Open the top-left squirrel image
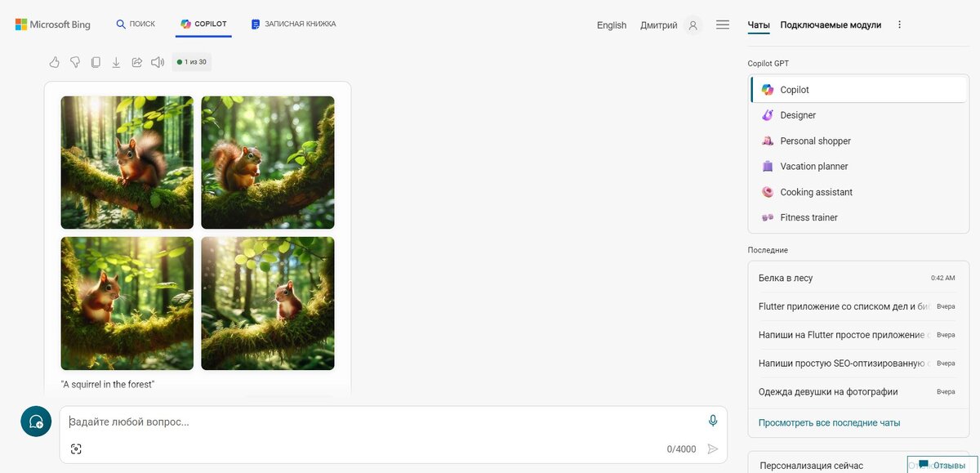980x473 pixels. click(x=127, y=163)
